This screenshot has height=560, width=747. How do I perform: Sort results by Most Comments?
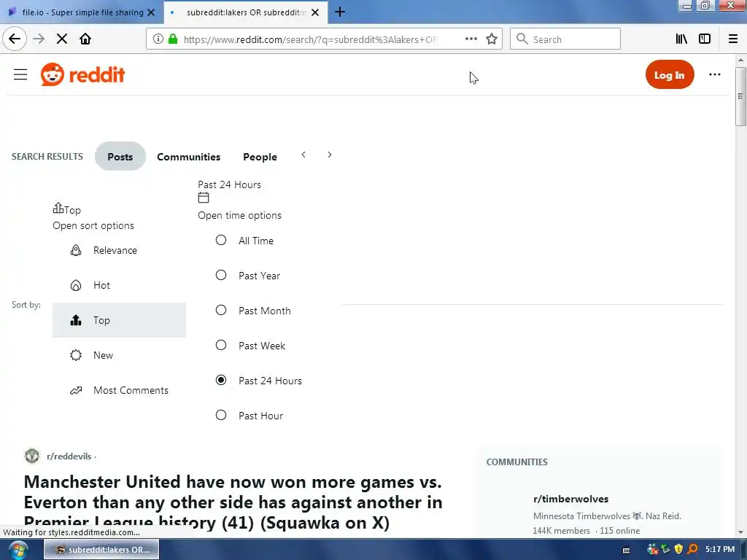[x=119, y=390]
